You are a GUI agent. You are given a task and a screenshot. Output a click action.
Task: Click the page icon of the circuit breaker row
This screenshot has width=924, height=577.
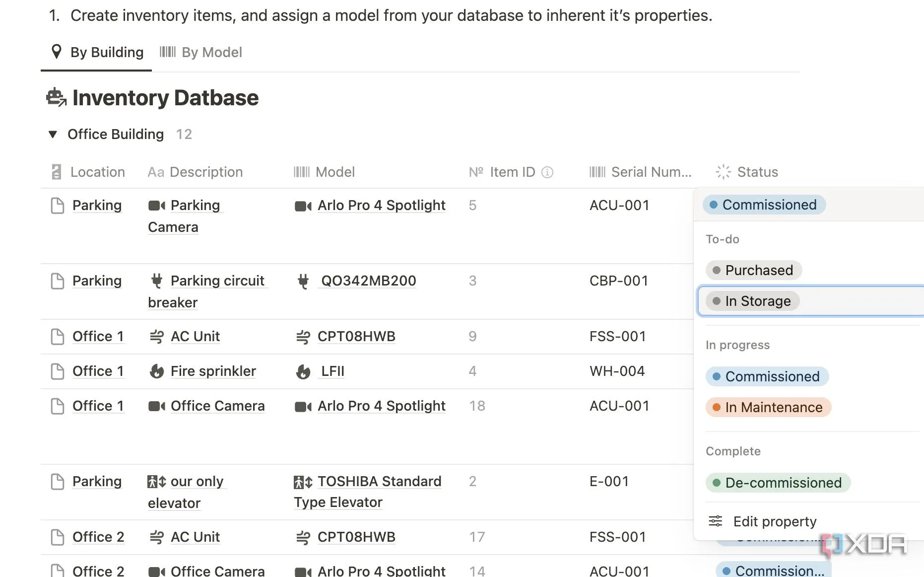(58, 281)
